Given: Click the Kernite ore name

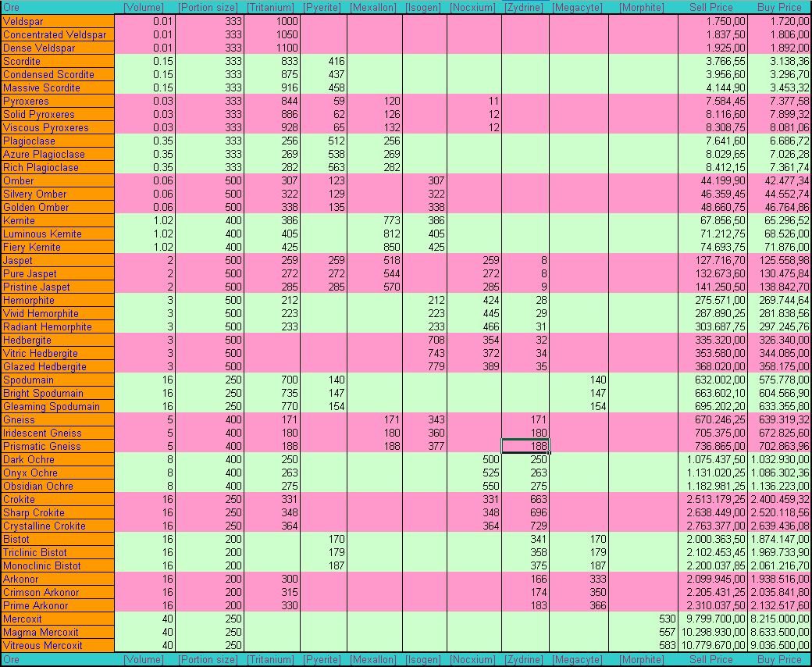Looking at the screenshot, I should [x=57, y=220].
